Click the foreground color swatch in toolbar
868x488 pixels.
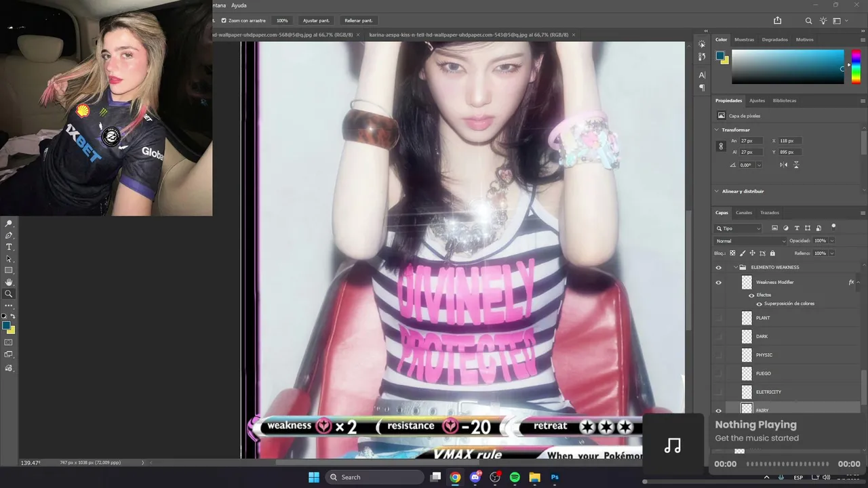pos(6,326)
